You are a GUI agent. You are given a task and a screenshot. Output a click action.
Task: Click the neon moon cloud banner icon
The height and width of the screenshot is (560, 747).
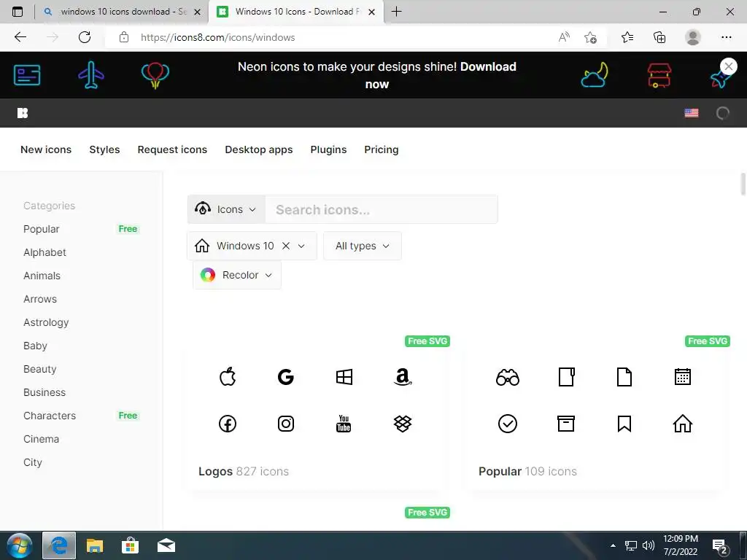click(x=595, y=75)
